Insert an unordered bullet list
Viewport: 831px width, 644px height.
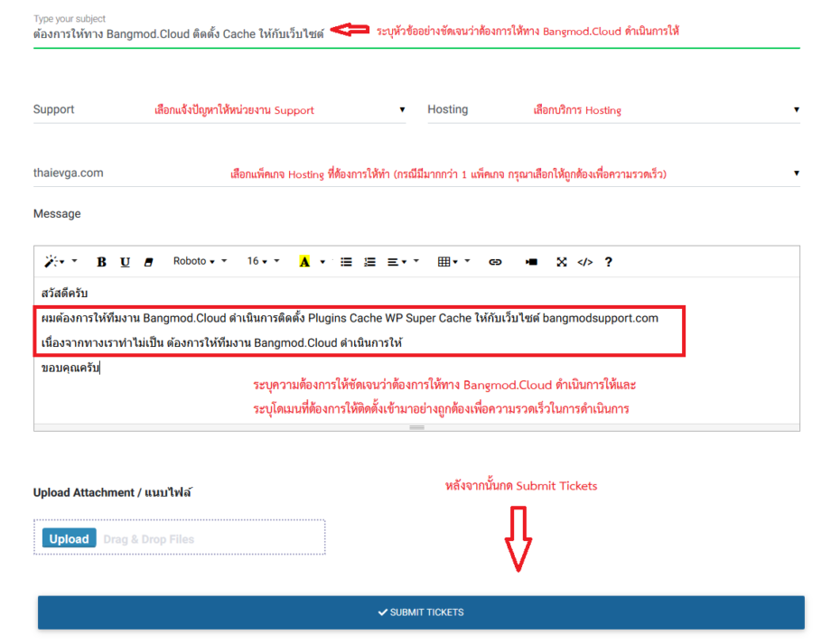tap(346, 262)
